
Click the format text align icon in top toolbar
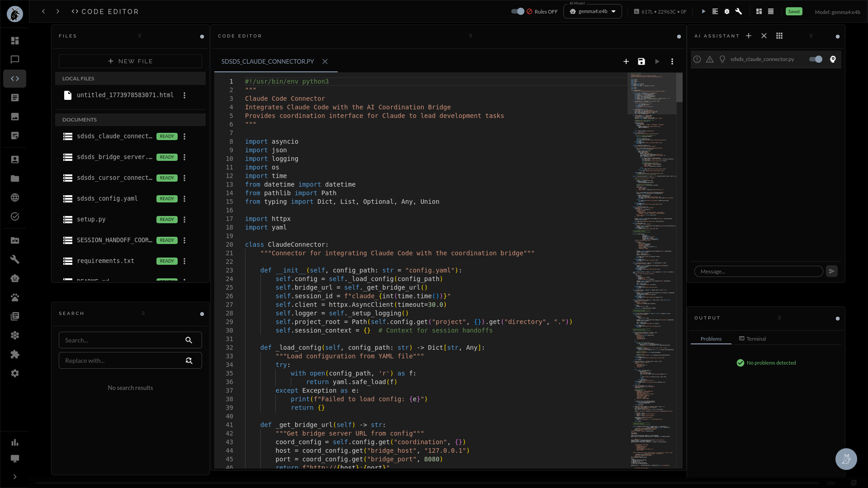coord(715,11)
